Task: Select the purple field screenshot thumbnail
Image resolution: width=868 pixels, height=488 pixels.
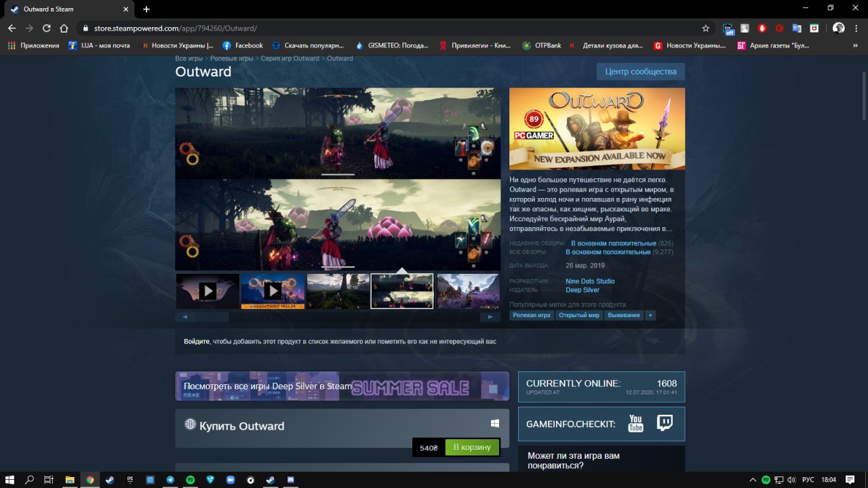Action: click(469, 291)
